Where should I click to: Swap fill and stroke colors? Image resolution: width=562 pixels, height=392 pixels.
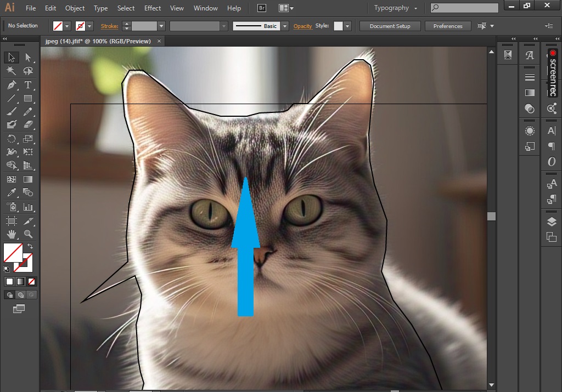point(30,246)
